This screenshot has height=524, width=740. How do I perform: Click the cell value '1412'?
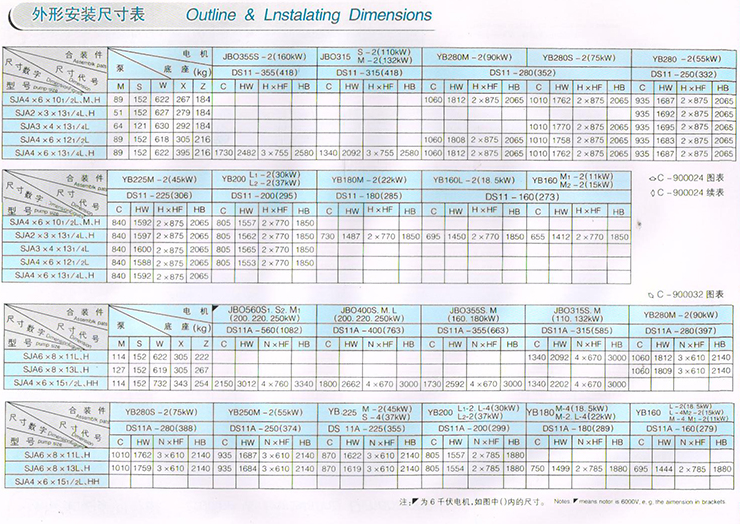point(561,237)
